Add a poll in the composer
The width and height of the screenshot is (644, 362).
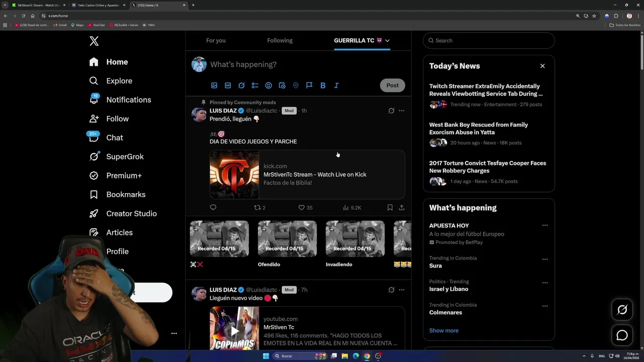click(255, 85)
